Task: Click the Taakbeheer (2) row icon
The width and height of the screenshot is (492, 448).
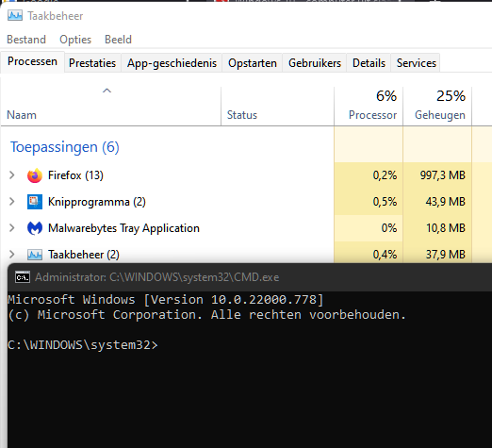Action: coord(35,255)
